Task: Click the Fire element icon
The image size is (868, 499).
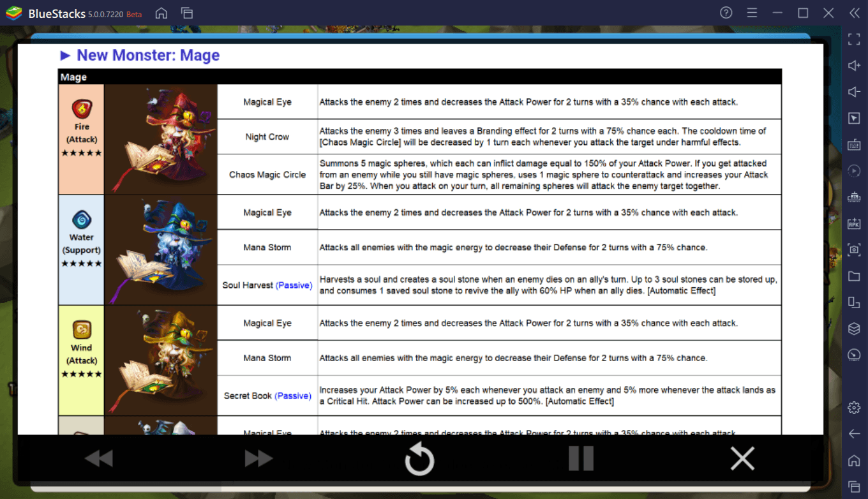Action: click(x=82, y=109)
